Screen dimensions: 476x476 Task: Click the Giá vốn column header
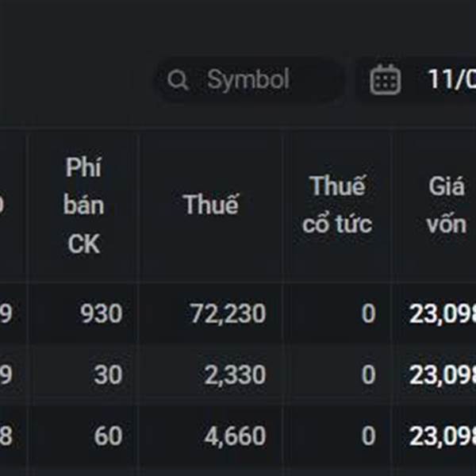(x=446, y=205)
